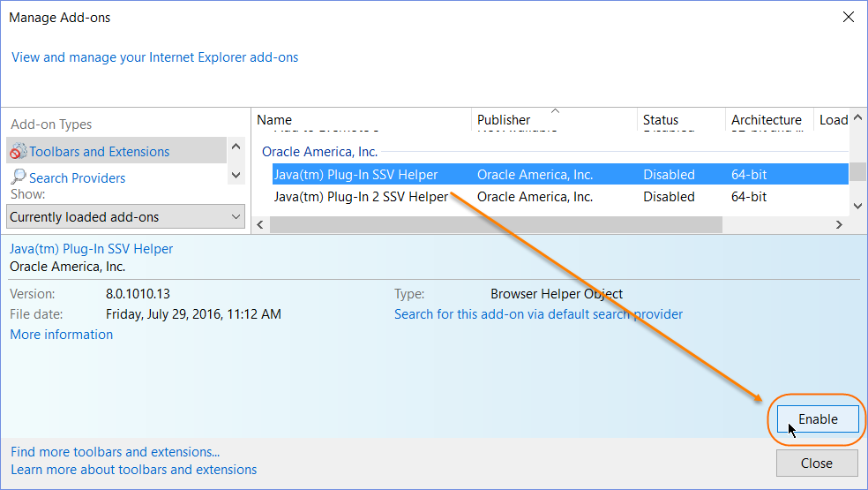Click the file date Friday, July 29, 2016
This screenshot has width=868, height=490.
193,314
